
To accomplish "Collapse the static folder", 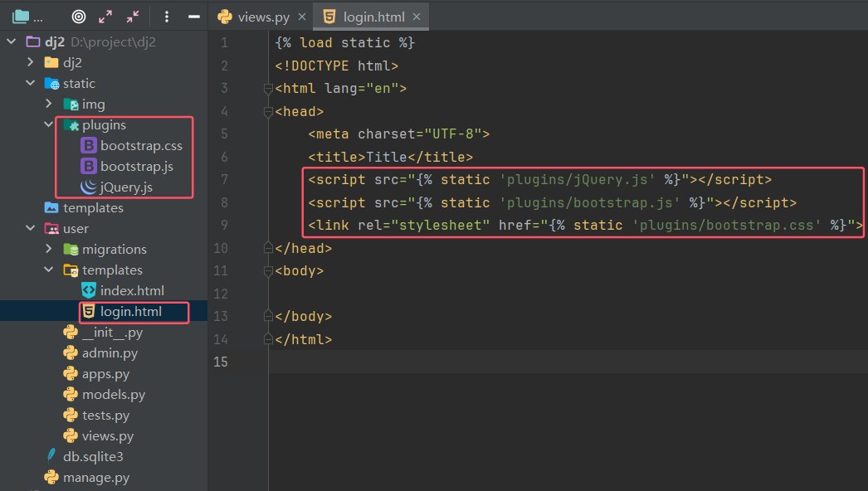I will point(31,83).
